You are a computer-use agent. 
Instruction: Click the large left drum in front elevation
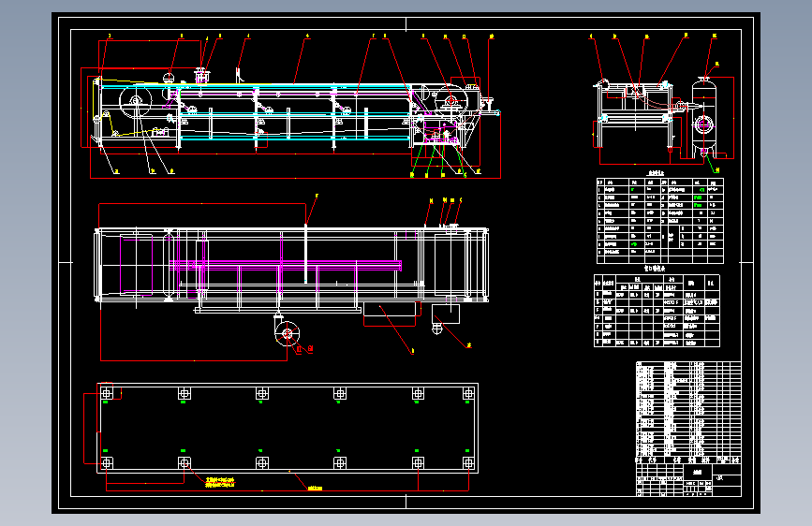pyautogui.click(x=136, y=101)
